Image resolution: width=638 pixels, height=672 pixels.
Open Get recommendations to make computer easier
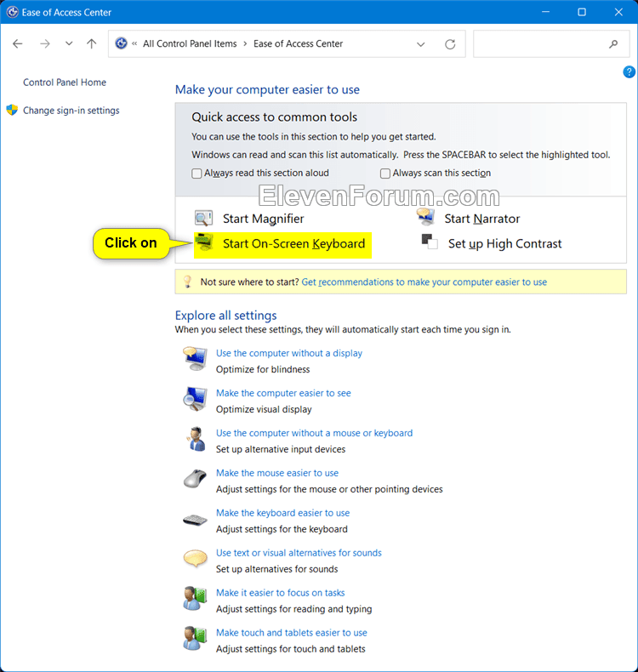(x=424, y=282)
